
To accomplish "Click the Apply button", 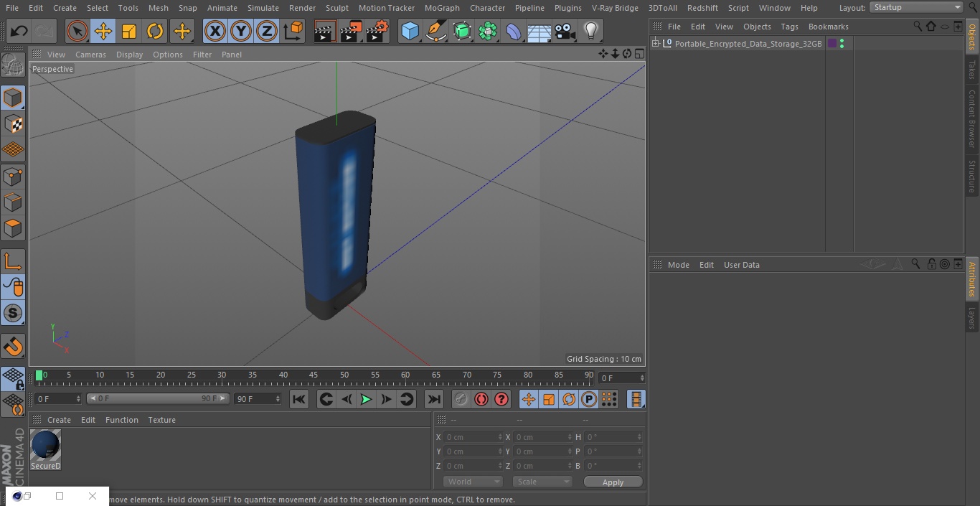I will [x=613, y=482].
